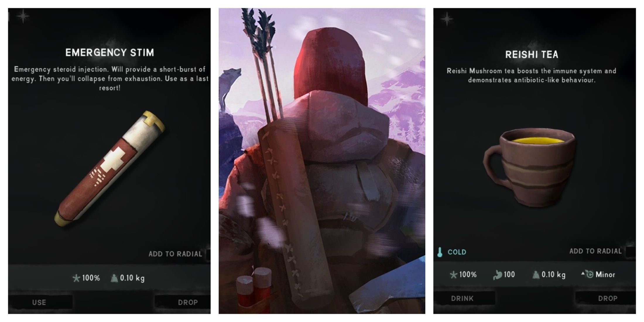
Task: Click the Reishi Tea calories stomach icon
Action: (497, 275)
